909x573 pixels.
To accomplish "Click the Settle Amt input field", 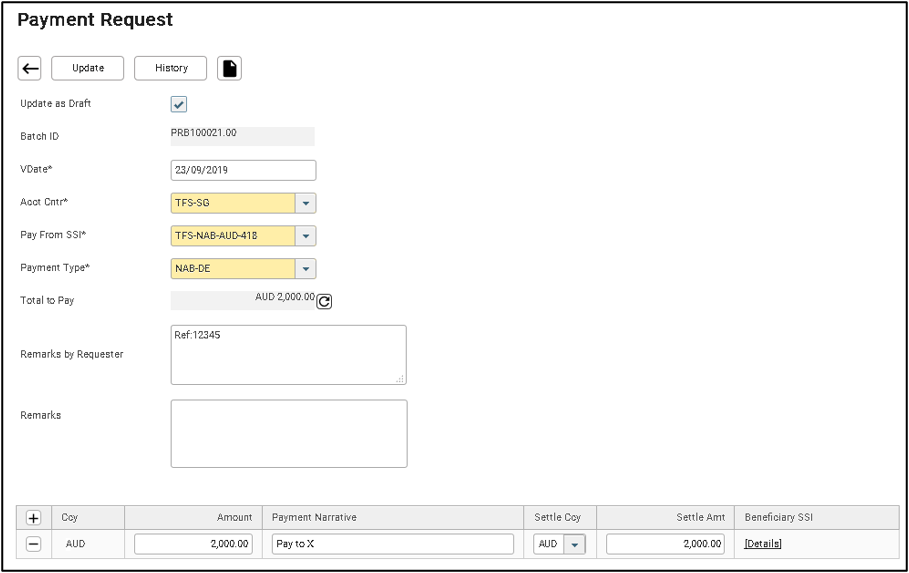I will click(x=665, y=544).
